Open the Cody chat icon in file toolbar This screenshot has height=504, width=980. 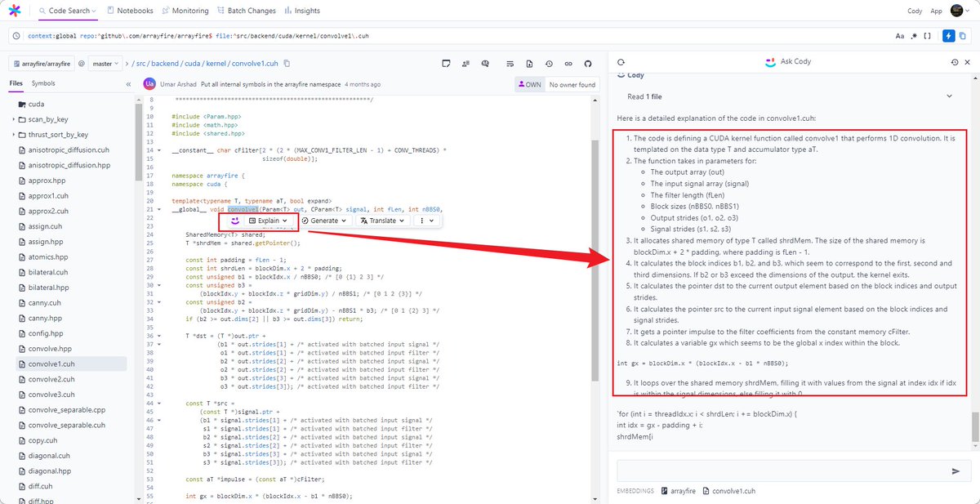point(486,63)
